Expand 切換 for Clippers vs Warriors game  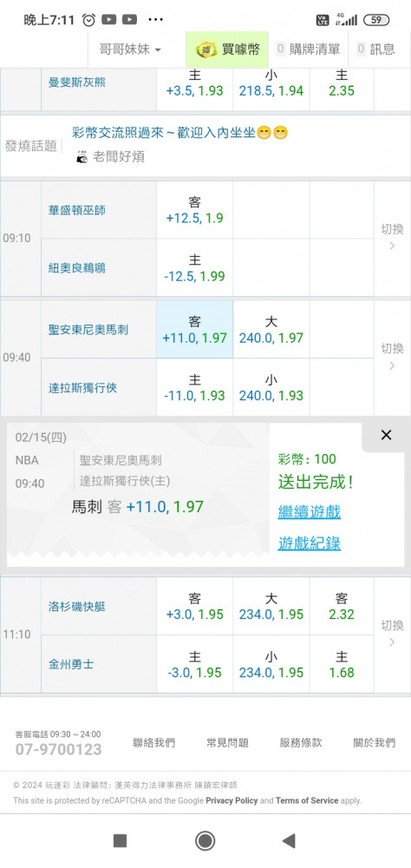392,635
